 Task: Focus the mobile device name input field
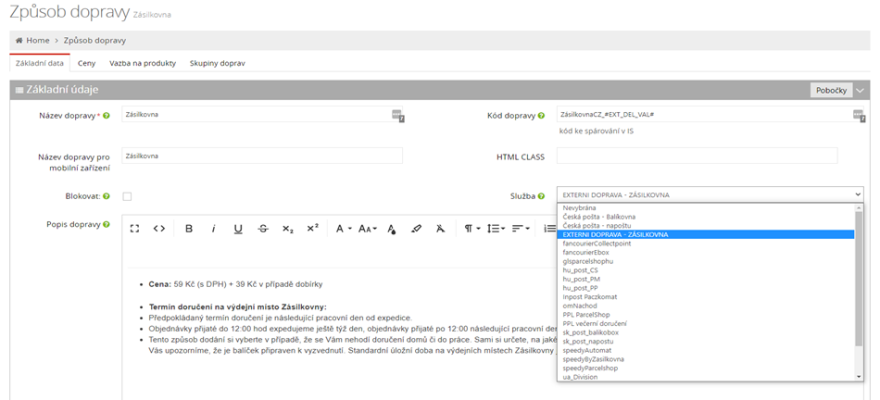point(262,155)
